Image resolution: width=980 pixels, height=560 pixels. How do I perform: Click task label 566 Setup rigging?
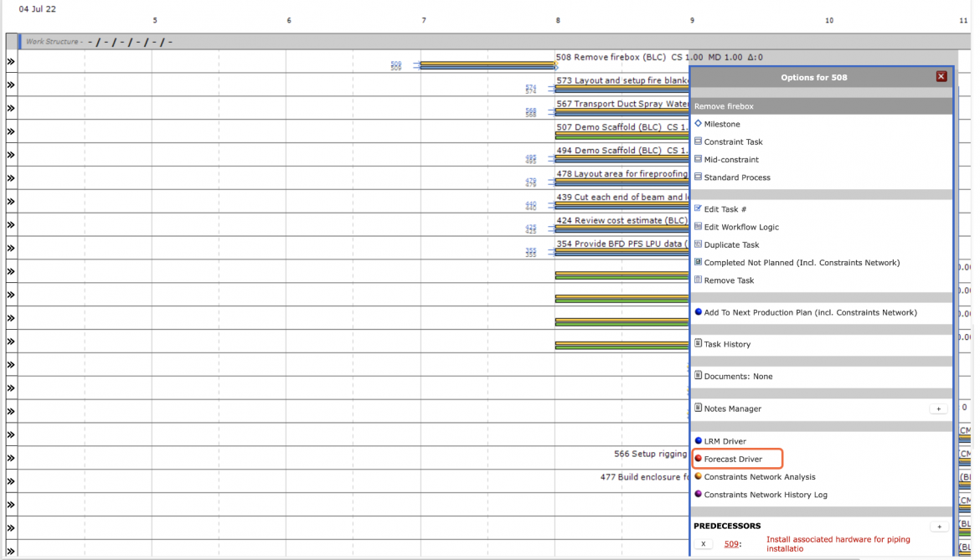(x=651, y=454)
